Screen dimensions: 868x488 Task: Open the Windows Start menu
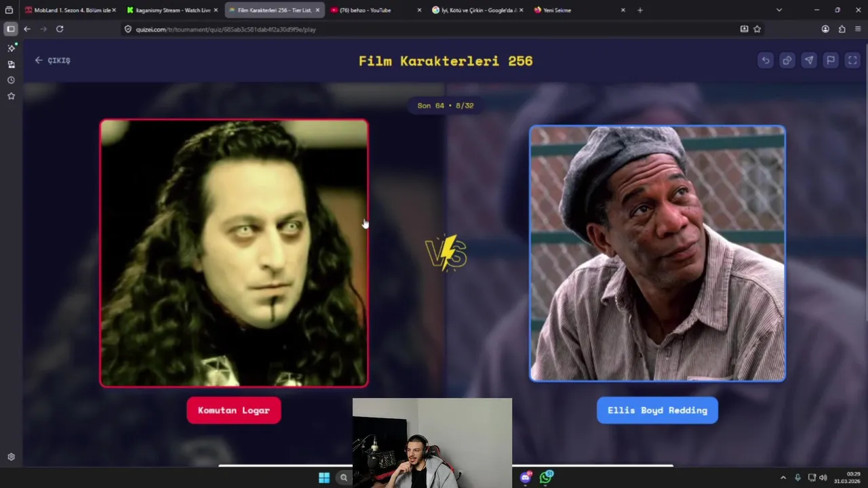tap(324, 478)
